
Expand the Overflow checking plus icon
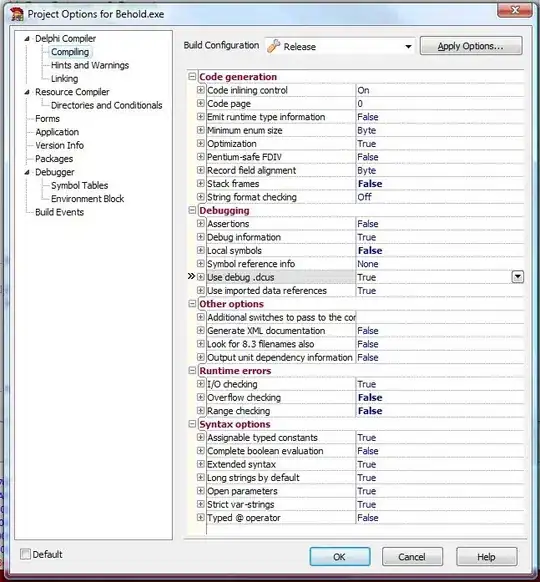point(200,397)
